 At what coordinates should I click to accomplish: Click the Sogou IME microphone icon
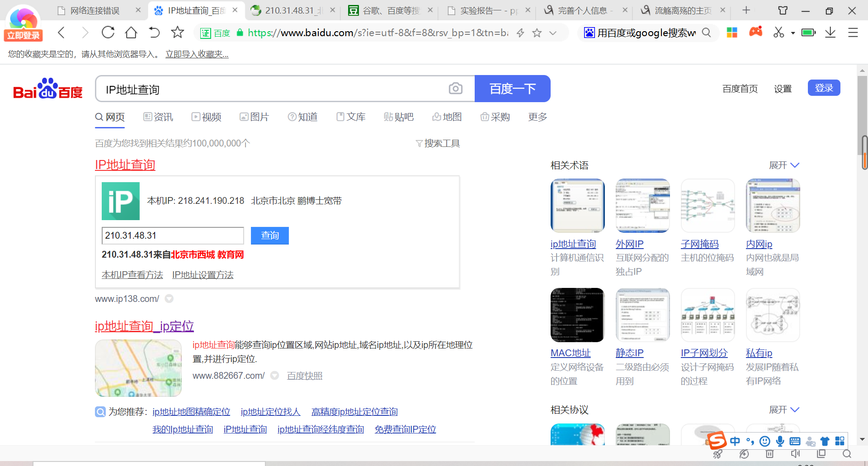pos(780,441)
